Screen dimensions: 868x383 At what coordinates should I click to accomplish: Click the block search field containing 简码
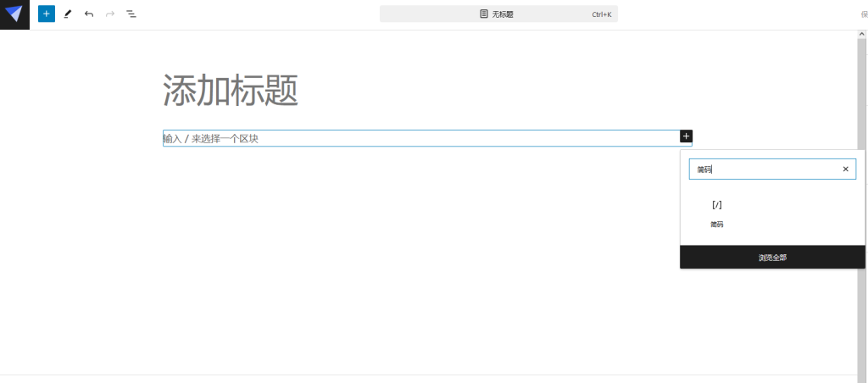click(x=763, y=169)
